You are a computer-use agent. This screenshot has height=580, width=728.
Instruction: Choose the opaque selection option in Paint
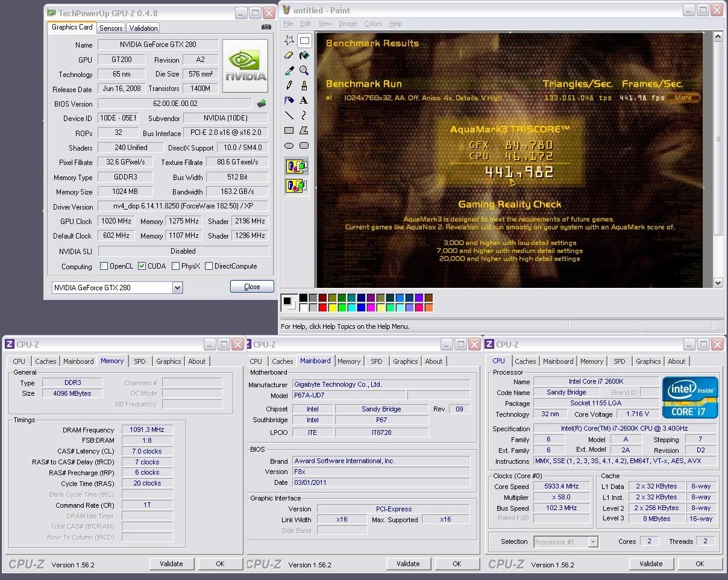(x=297, y=166)
